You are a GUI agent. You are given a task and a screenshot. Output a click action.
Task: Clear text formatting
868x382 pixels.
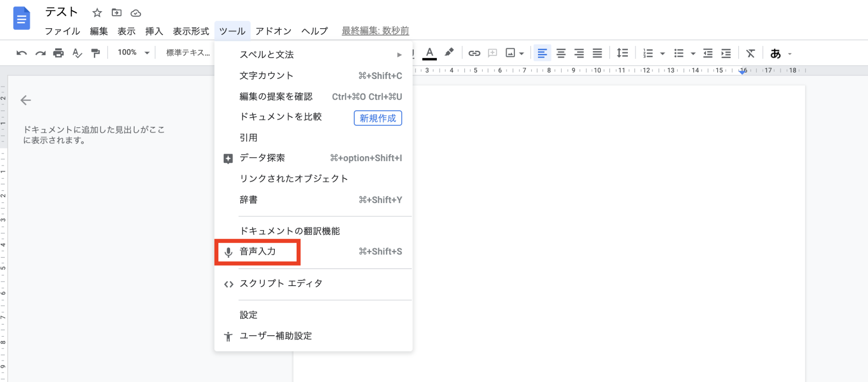[x=750, y=53]
